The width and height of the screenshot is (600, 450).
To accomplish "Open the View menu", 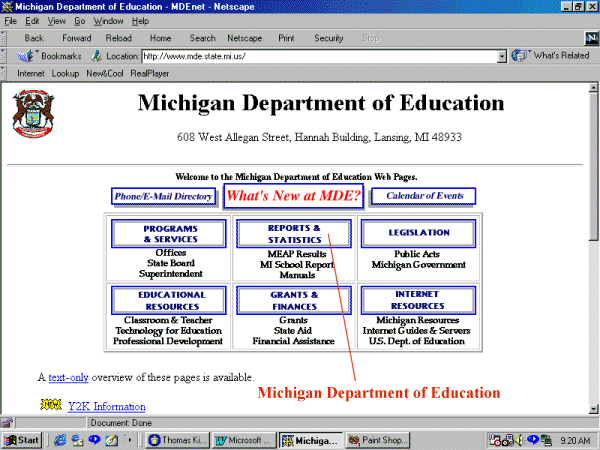I will [56, 20].
